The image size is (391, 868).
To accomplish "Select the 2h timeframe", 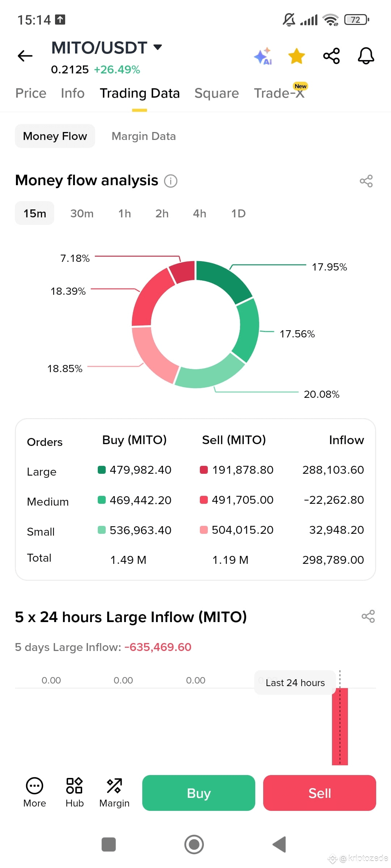I will pos(162,213).
